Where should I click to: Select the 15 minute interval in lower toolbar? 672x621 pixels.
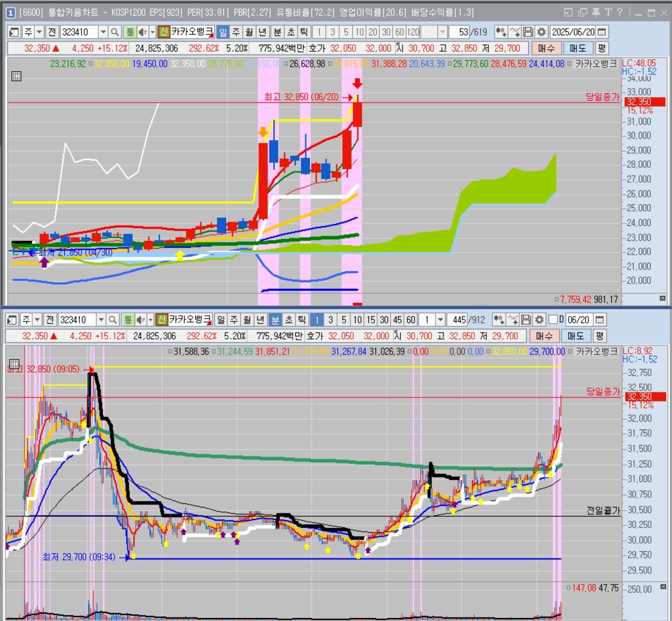pyautogui.click(x=371, y=320)
